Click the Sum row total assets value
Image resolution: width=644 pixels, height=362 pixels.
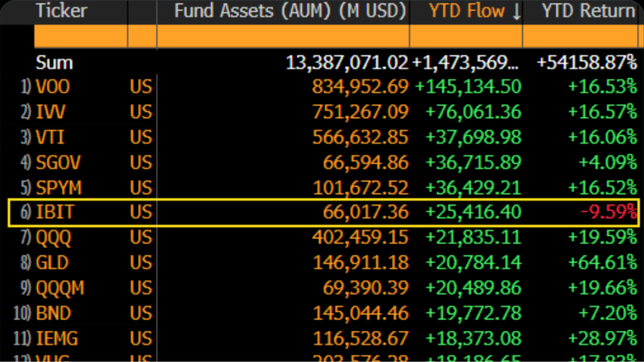point(347,62)
